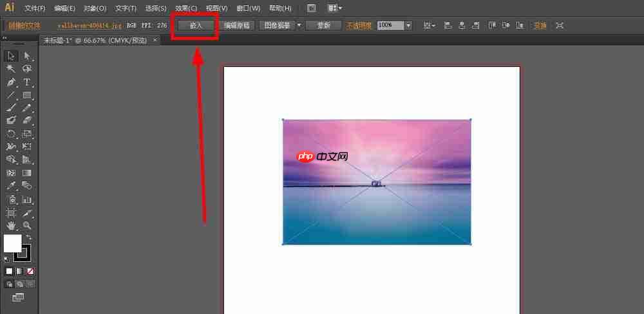This screenshot has height=314, width=644.
Task: Align objects vertically to the top
Action: 492,26
